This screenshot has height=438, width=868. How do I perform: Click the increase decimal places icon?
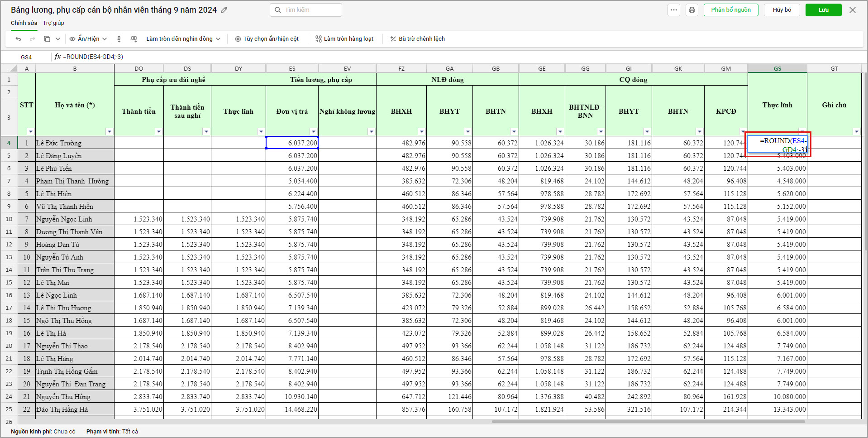tap(134, 39)
